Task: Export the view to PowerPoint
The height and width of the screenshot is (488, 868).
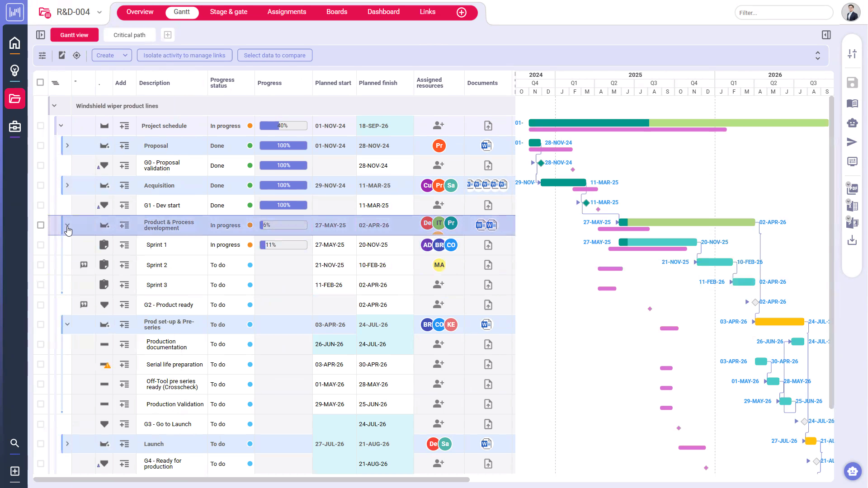Action: pyautogui.click(x=853, y=222)
